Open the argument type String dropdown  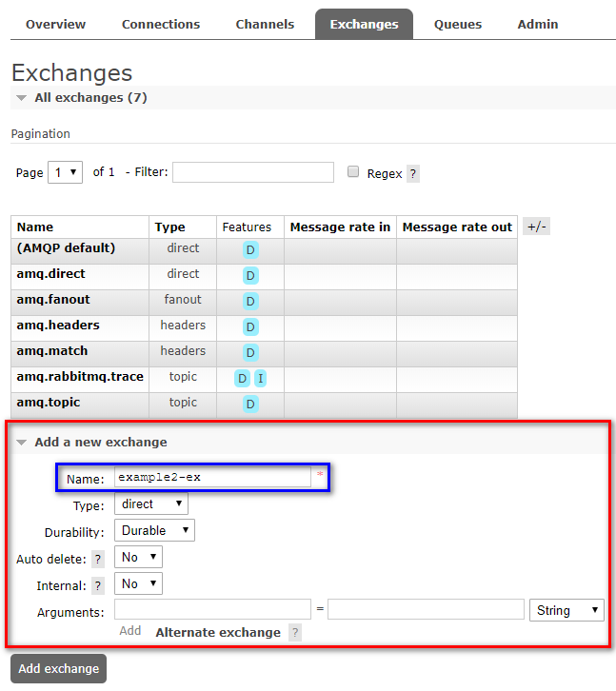[x=566, y=610]
